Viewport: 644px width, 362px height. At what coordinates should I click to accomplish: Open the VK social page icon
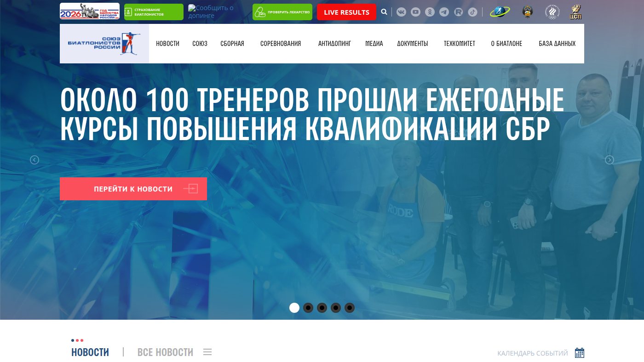coord(401,12)
